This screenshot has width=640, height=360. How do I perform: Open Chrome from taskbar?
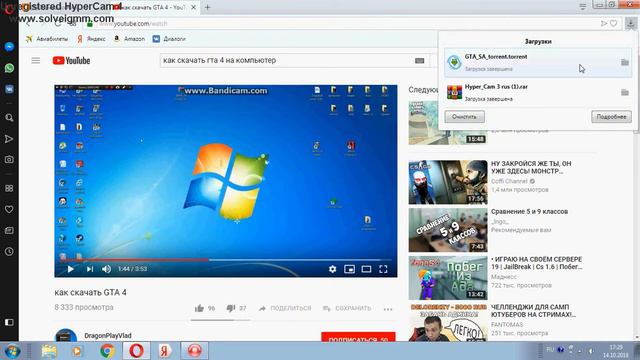(107, 351)
